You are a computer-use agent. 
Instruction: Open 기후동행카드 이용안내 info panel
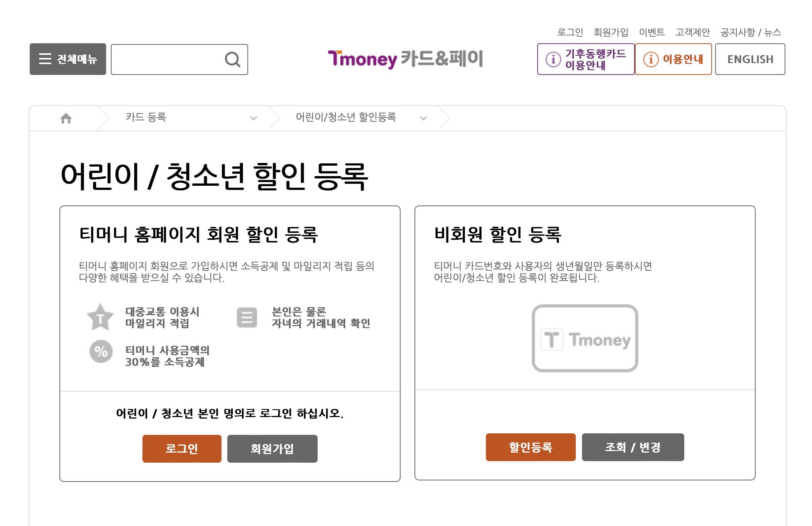pos(585,59)
